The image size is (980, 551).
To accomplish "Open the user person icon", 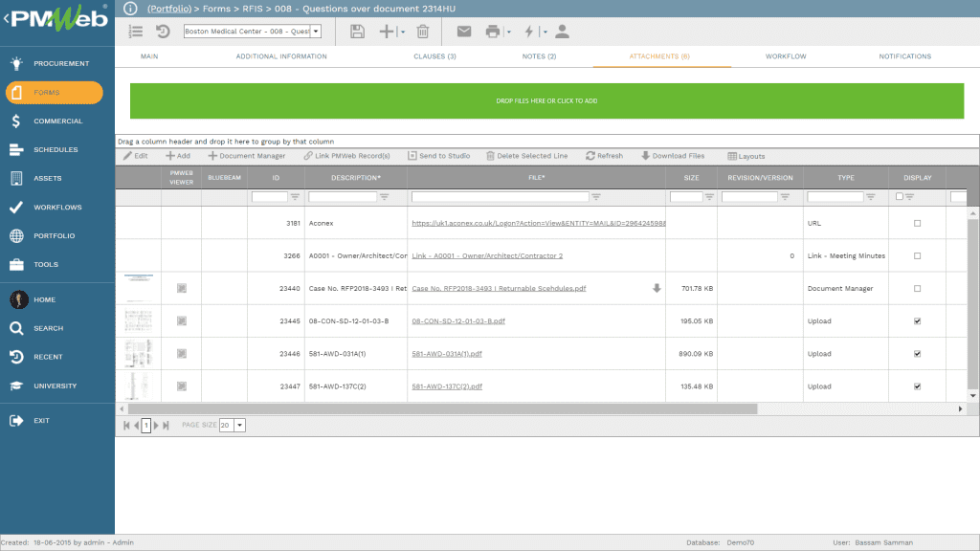I will (562, 32).
